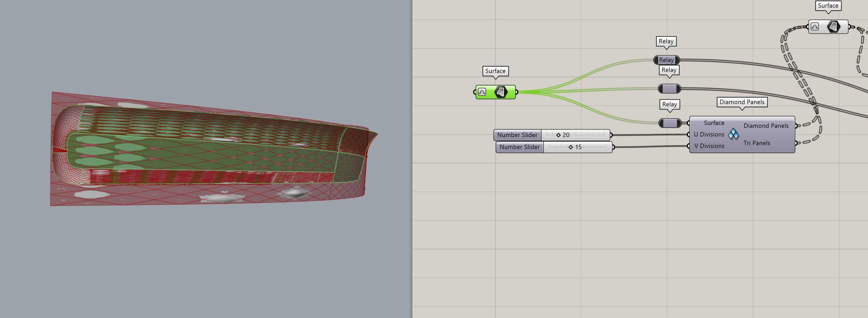The height and width of the screenshot is (318, 868).
Task: Select the middle Relay node
Action: 669,89
